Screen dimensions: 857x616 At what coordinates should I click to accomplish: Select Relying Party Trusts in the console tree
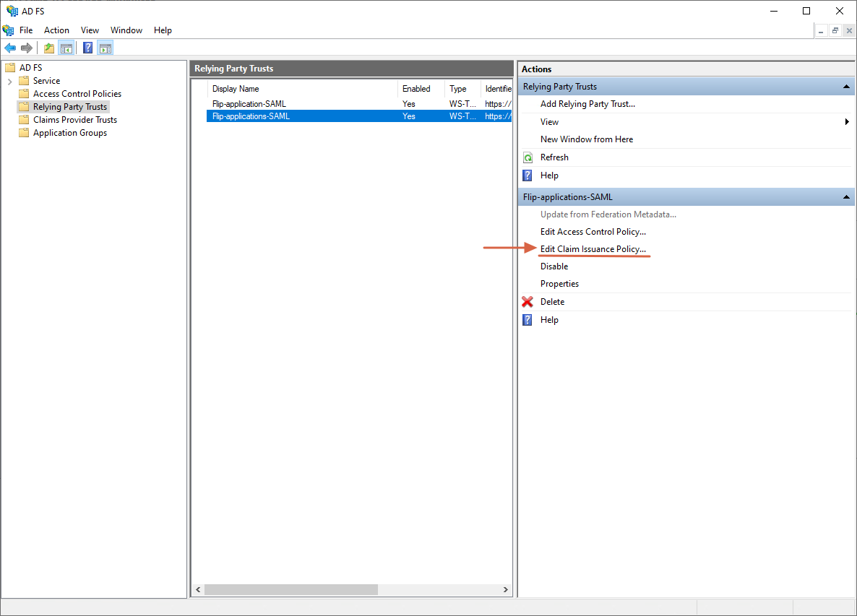pos(70,107)
